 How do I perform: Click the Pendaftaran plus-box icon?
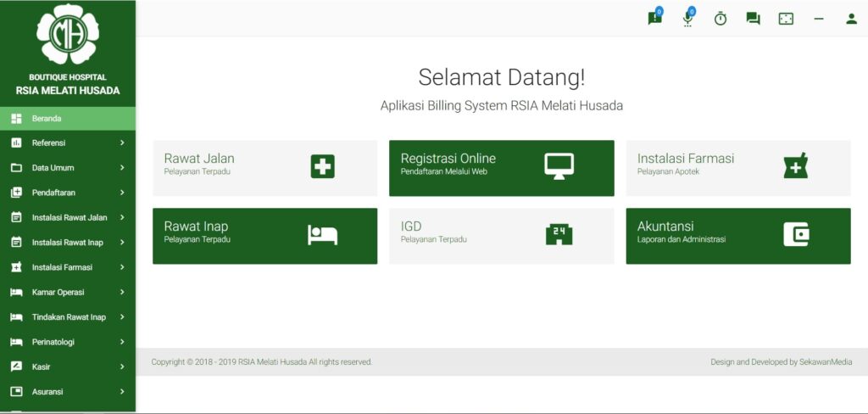[17, 193]
